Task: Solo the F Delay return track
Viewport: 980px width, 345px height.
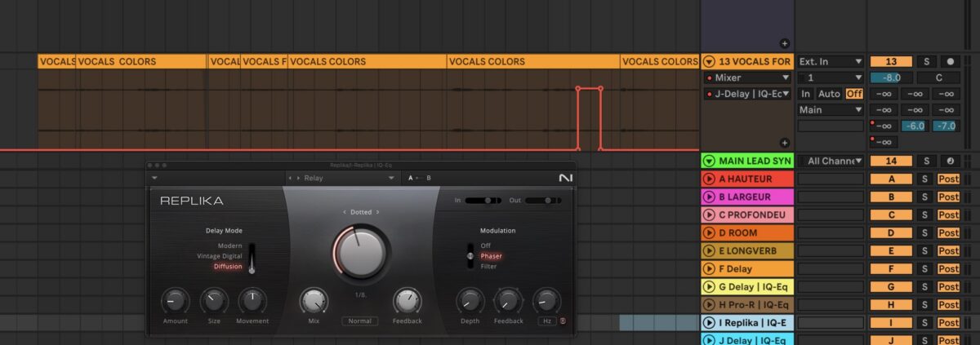Action: point(926,268)
